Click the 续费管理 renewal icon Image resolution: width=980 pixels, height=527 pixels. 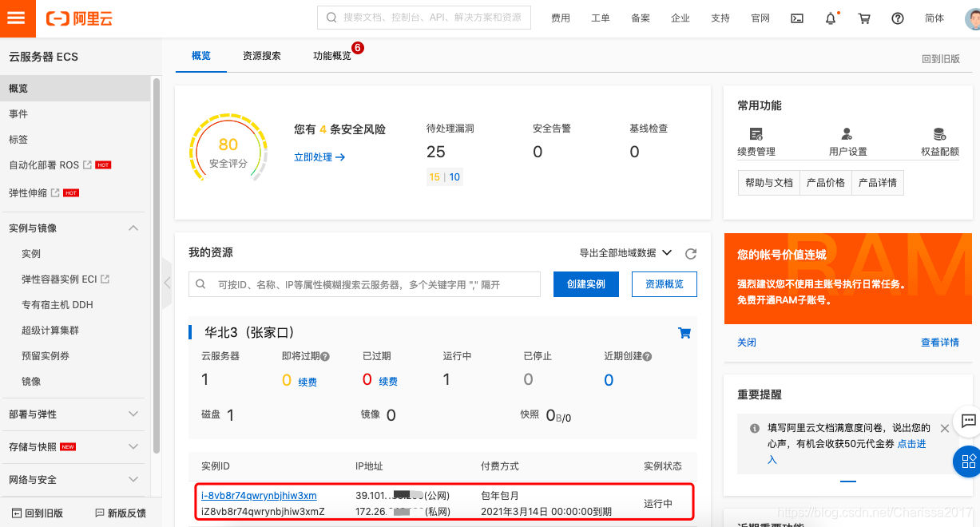coord(756,134)
